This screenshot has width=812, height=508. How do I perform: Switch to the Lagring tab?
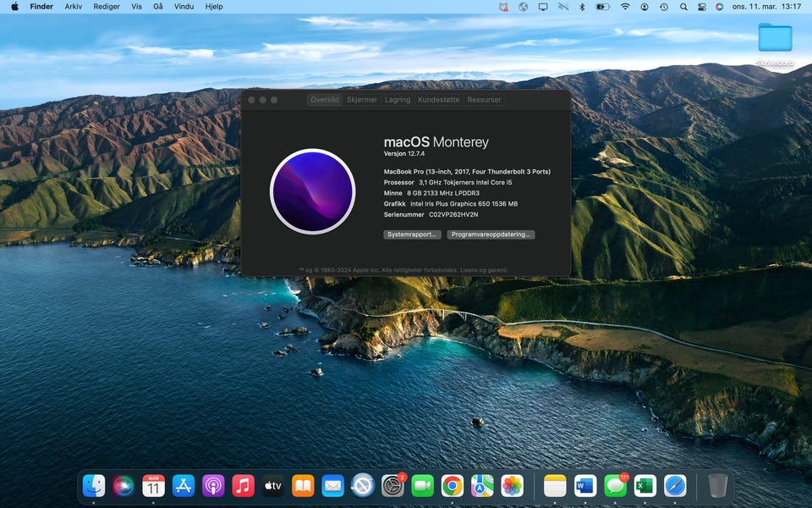coord(398,100)
